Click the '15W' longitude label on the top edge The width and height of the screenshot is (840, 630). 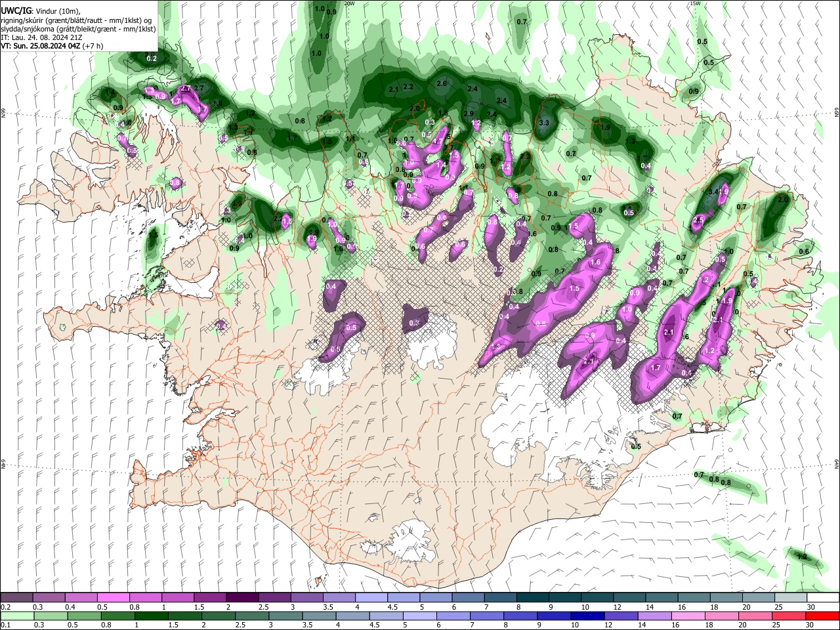tap(695, 3)
